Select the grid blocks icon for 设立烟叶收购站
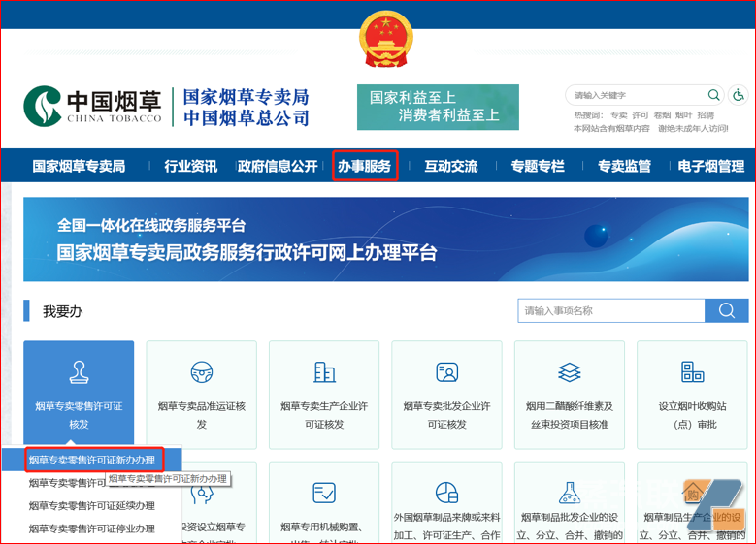 [x=692, y=372]
